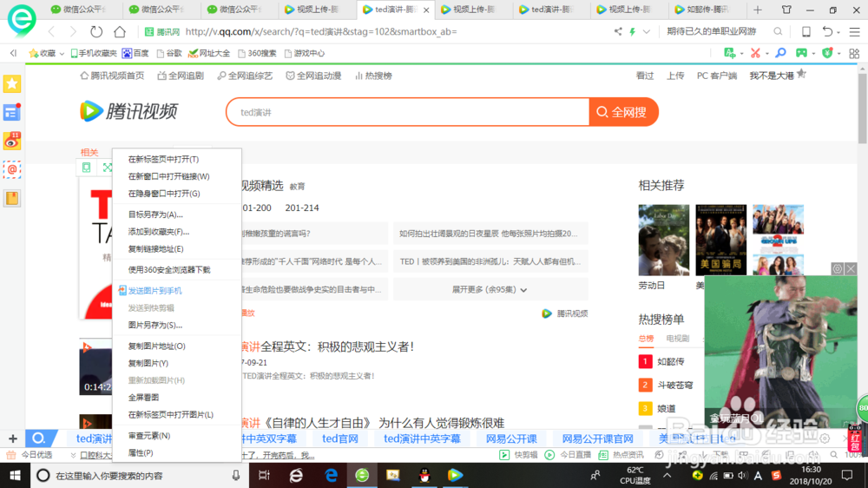Select 201-214 episode range tab
Screen dimensions: 868x488
coord(302,208)
